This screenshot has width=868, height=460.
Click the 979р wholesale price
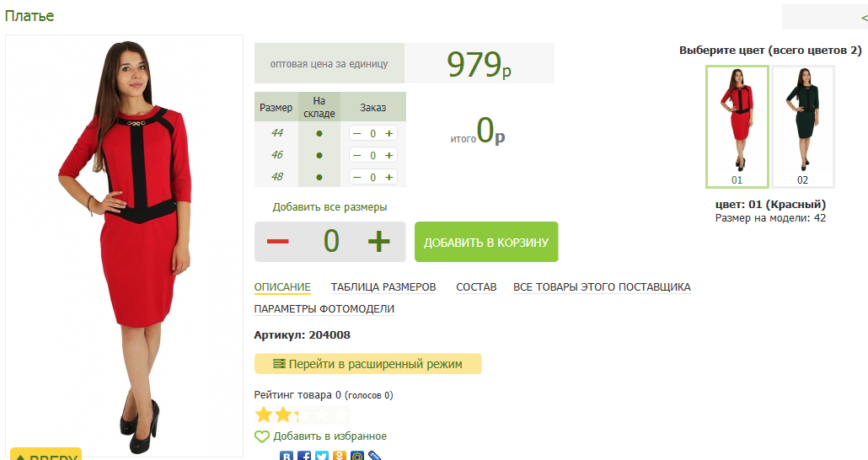pyautogui.click(x=479, y=64)
